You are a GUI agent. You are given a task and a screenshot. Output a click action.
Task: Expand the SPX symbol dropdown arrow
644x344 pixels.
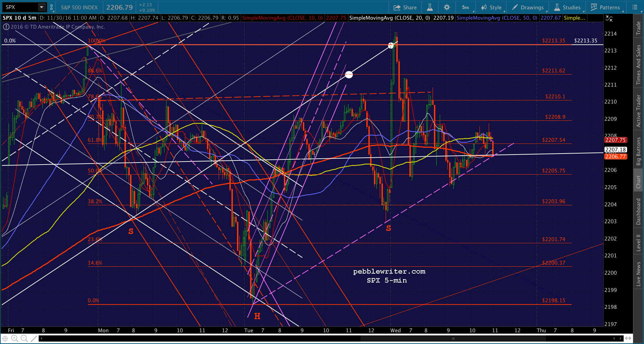pyautogui.click(x=41, y=7)
